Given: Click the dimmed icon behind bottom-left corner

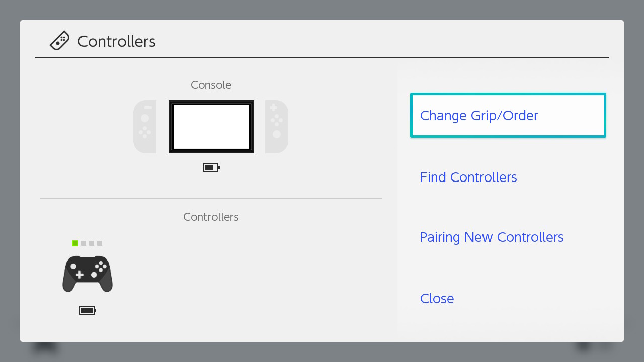Looking at the screenshot, I should tap(45, 346).
